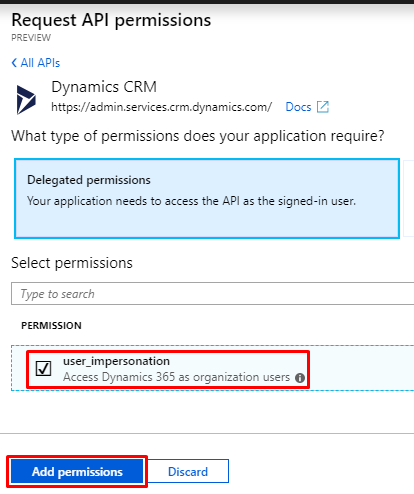Open the Docs link
The image size is (414, 494).
point(298,107)
